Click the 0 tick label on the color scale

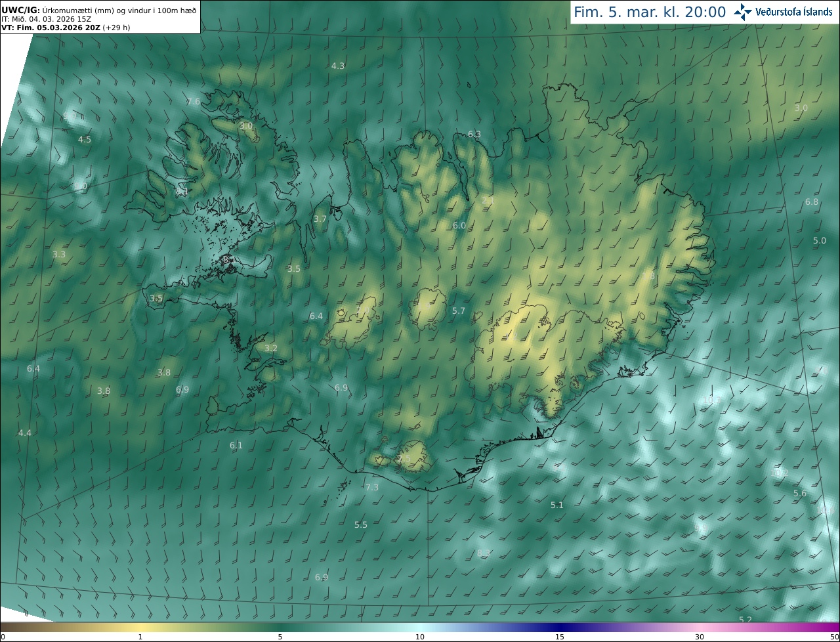pyautogui.click(x=3, y=637)
